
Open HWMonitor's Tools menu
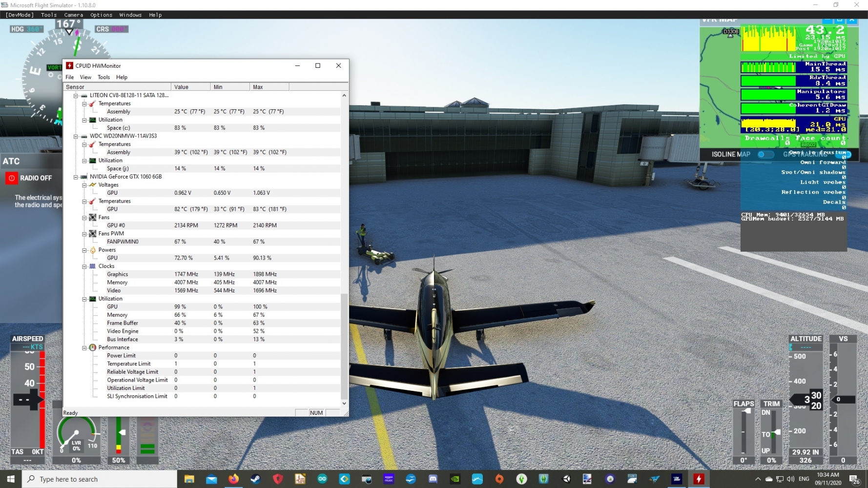(103, 77)
